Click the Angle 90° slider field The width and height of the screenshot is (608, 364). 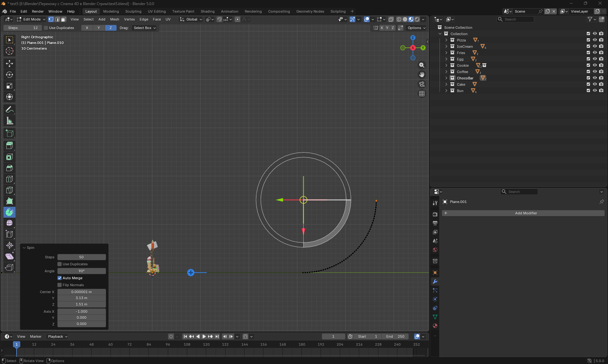click(81, 271)
